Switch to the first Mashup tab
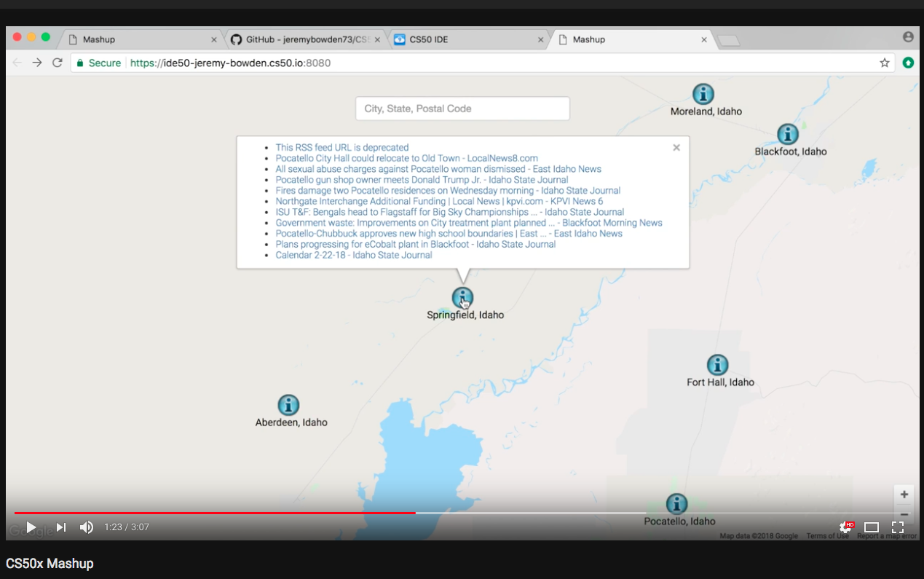This screenshot has height=579, width=924. [x=142, y=39]
